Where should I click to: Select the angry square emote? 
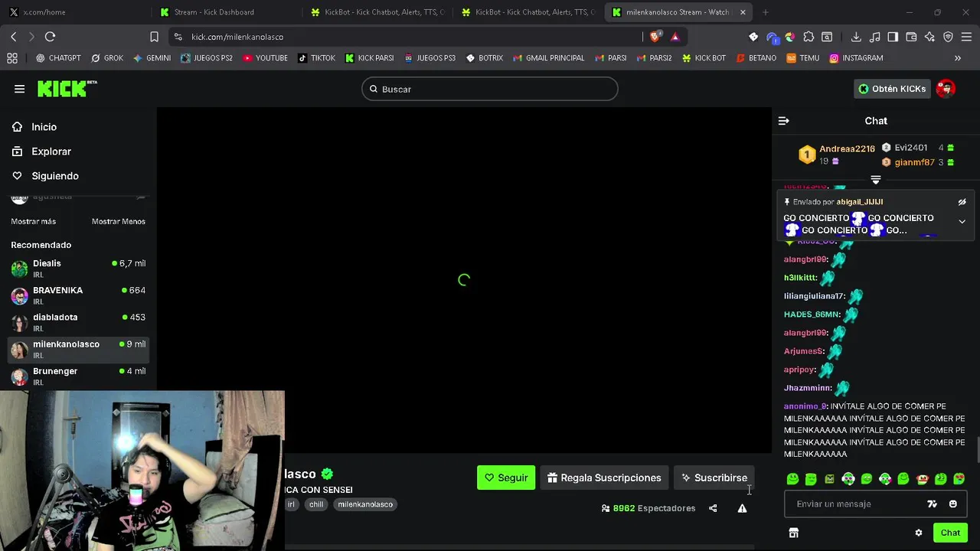pyautogui.click(x=829, y=479)
